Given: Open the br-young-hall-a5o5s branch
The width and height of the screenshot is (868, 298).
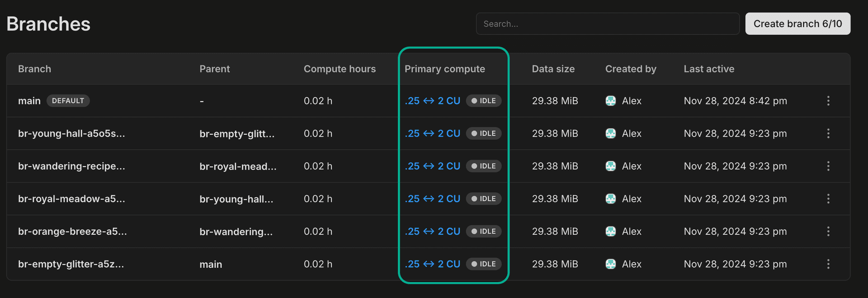Looking at the screenshot, I should [x=71, y=133].
